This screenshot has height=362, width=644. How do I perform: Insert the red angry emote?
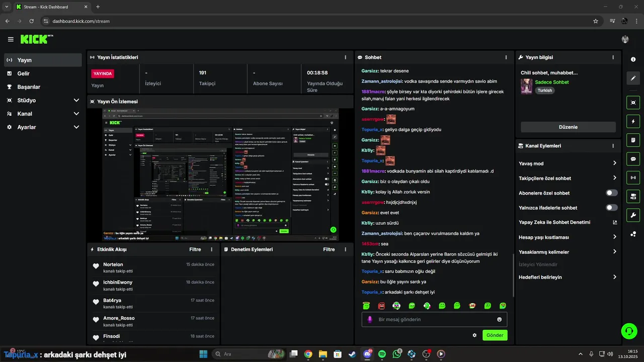[381, 305]
